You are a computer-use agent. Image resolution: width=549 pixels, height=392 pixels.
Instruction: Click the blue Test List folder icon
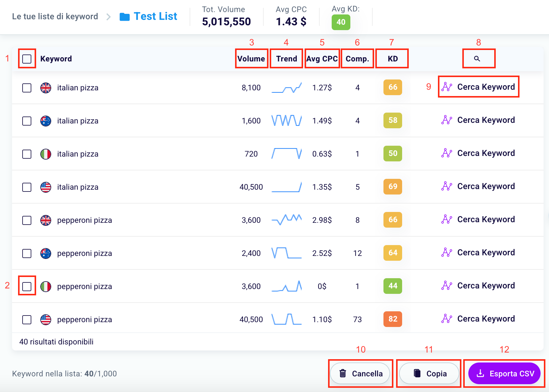[x=124, y=17]
